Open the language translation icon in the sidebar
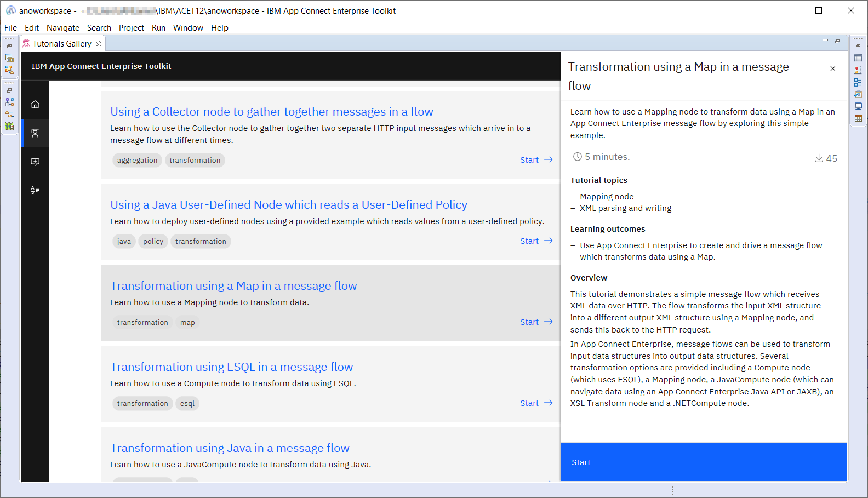 coord(35,190)
